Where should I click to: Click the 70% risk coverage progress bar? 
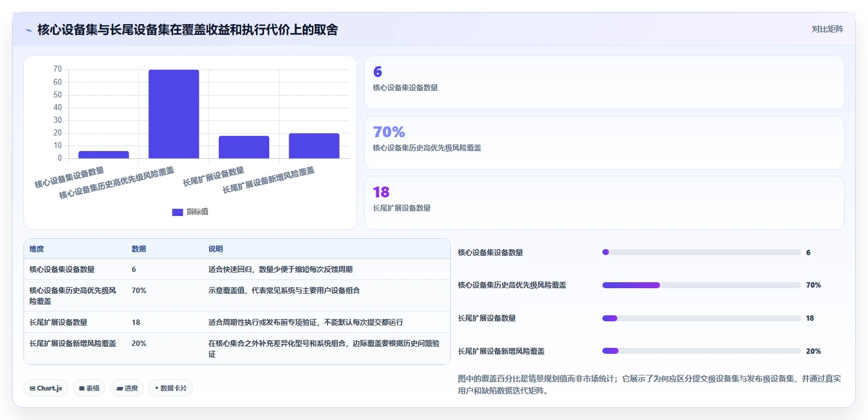click(x=701, y=285)
